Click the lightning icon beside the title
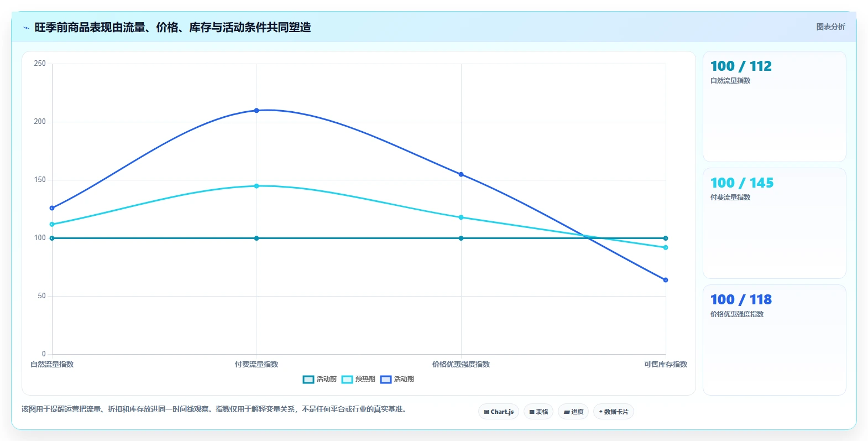 (x=26, y=28)
